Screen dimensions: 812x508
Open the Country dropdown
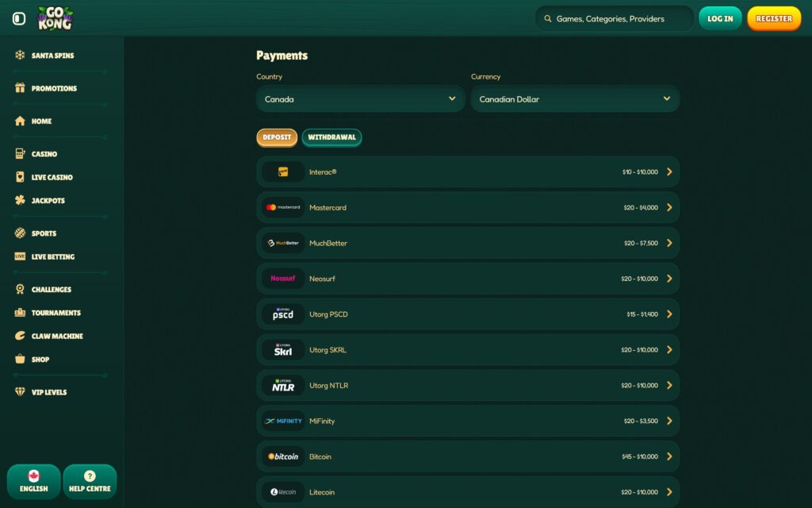point(359,98)
